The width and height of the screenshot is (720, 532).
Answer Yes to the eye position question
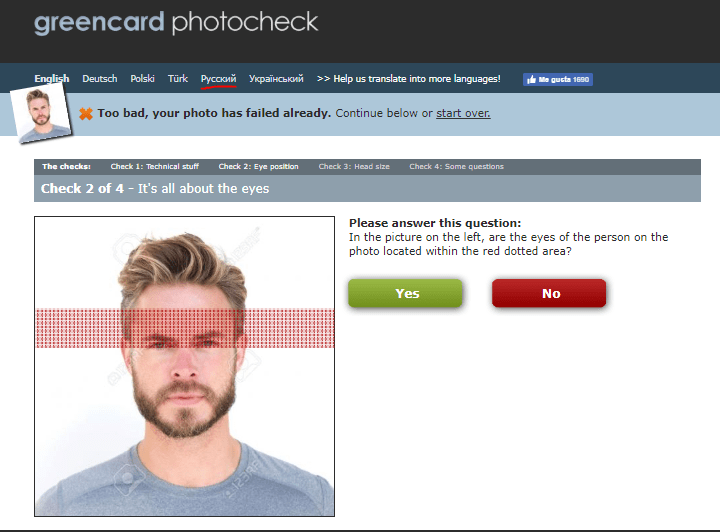[405, 293]
